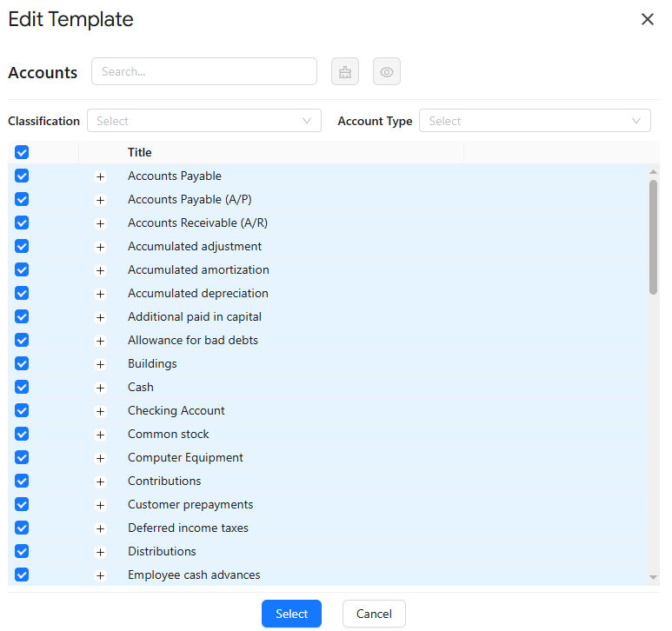Screen dimensions: 672x631
Task: Select the Buildings title text
Action: (152, 363)
